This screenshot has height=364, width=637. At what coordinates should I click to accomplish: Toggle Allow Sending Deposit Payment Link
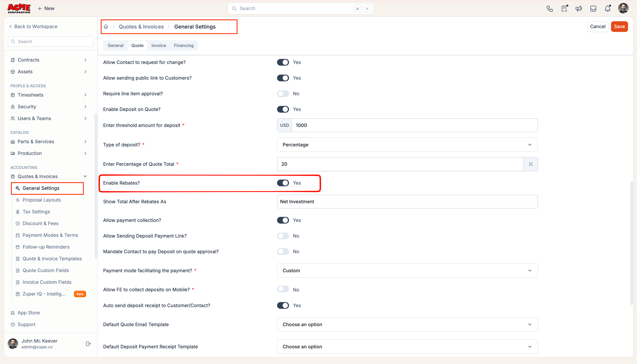click(x=283, y=236)
